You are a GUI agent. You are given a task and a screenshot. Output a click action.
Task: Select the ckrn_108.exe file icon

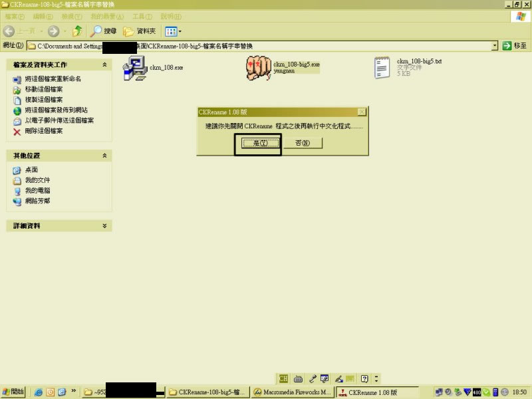coord(135,68)
